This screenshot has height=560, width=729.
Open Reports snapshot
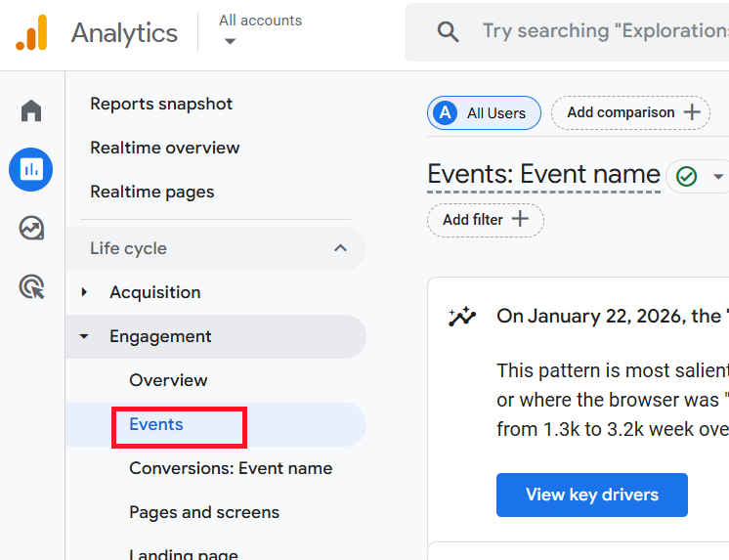click(x=161, y=104)
